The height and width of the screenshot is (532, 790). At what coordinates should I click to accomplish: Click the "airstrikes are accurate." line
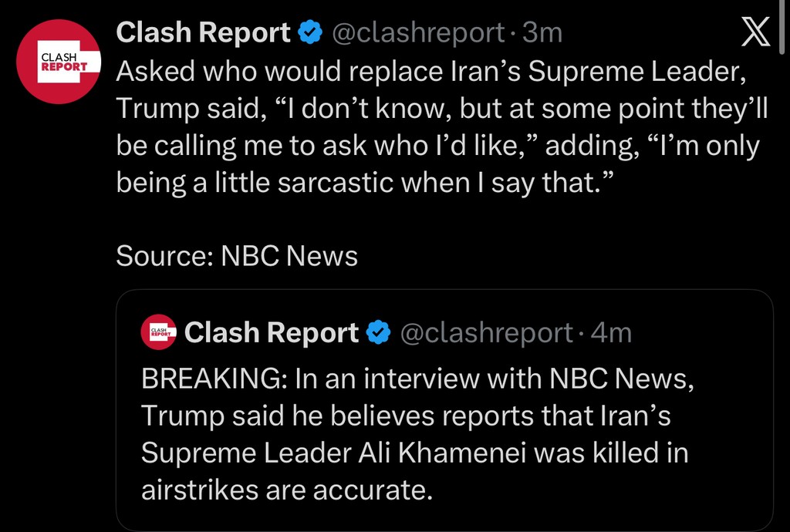286,490
